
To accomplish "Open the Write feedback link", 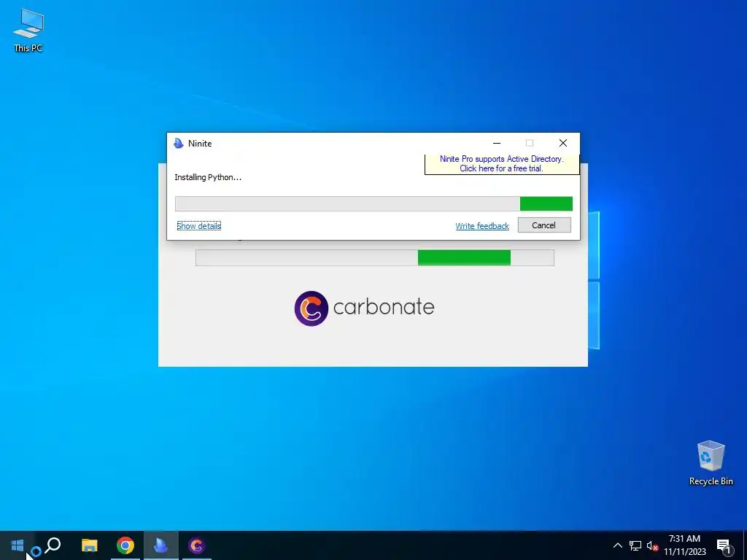I will (482, 226).
